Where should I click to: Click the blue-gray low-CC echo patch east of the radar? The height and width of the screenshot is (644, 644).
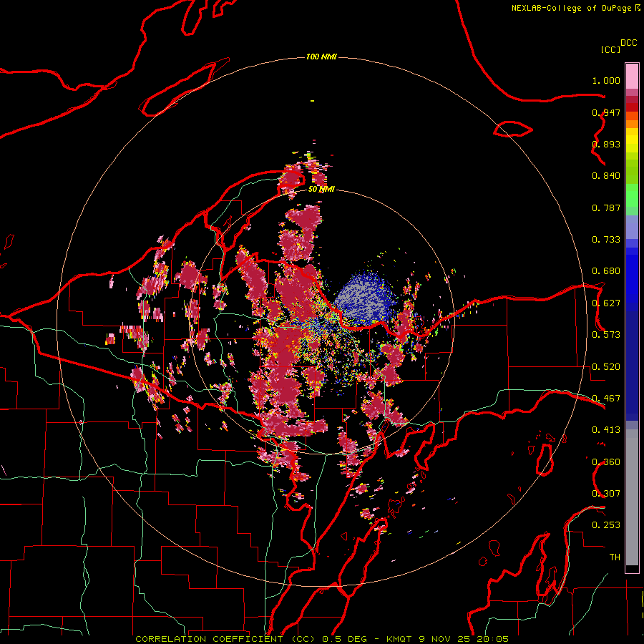tap(364, 298)
